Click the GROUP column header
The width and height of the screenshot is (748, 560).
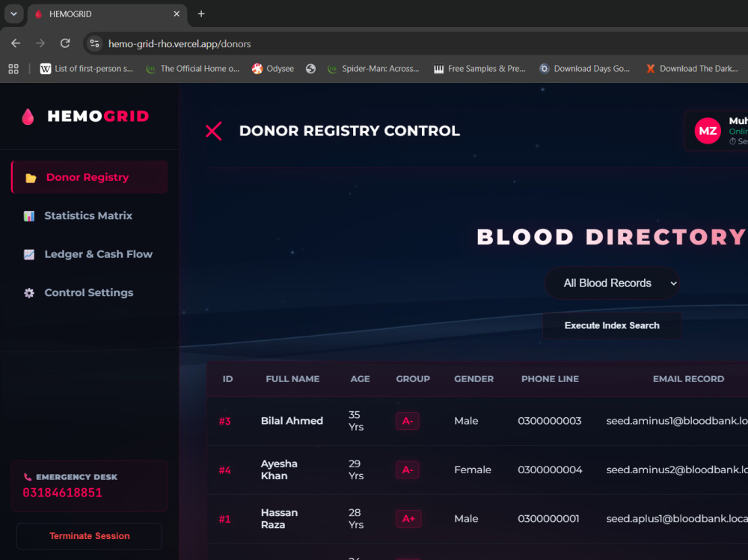click(x=413, y=379)
